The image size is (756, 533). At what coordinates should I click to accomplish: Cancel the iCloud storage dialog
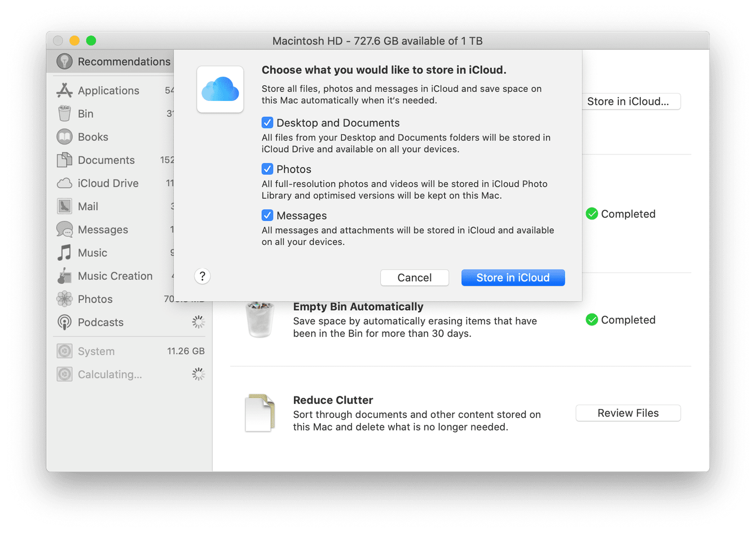point(414,277)
